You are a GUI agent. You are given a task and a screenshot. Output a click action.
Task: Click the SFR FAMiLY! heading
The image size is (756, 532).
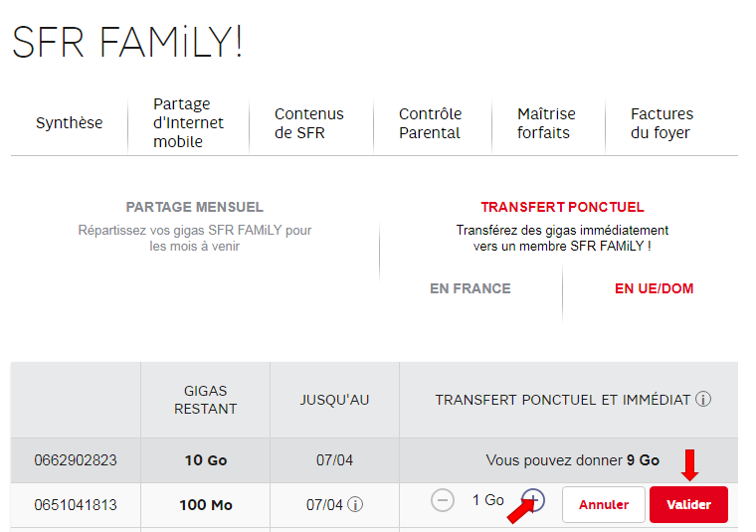(126, 43)
